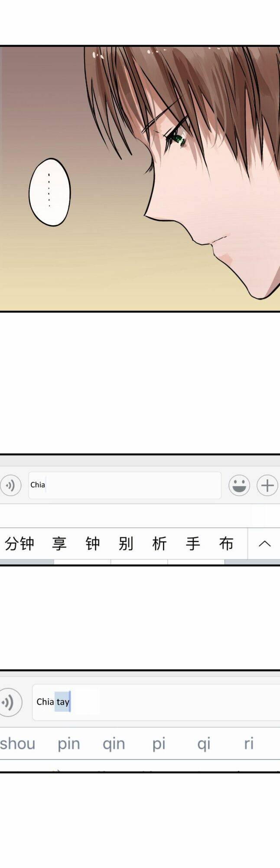Tap the voice input icon beside Chia field
This screenshot has width=280, height=868.
(x=10, y=485)
